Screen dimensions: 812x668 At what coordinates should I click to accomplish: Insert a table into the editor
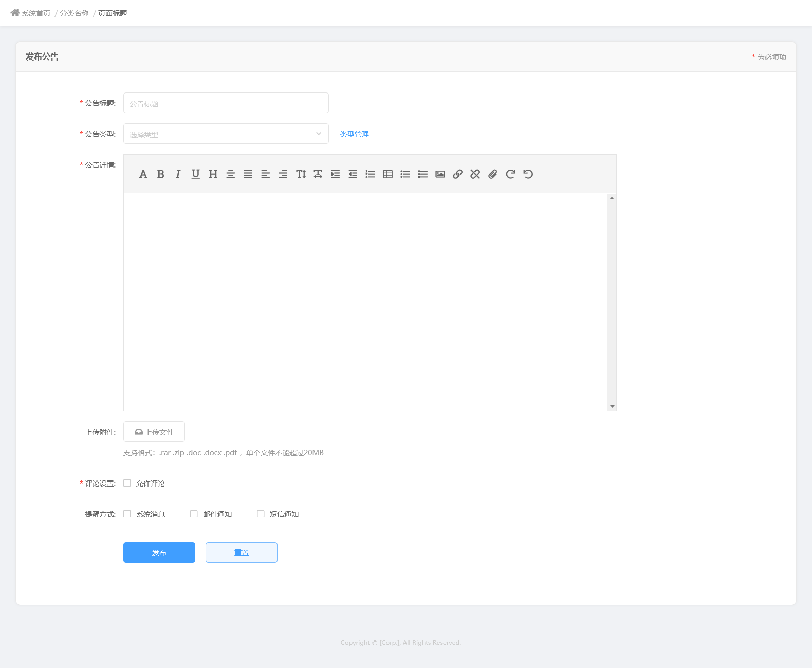pos(388,174)
